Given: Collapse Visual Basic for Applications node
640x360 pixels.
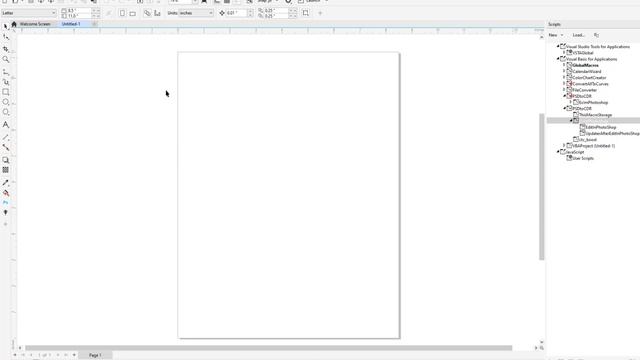Looking at the screenshot, I should [558, 59].
